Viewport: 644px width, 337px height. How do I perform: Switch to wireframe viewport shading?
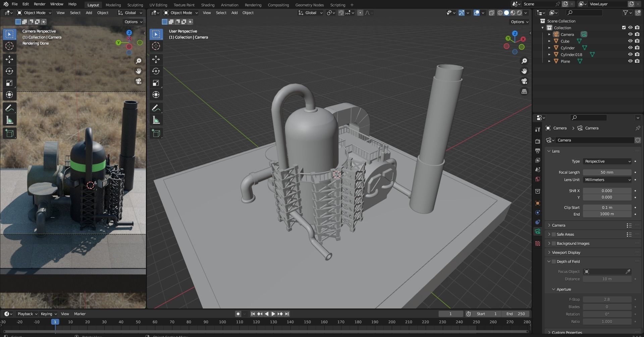tap(500, 13)
